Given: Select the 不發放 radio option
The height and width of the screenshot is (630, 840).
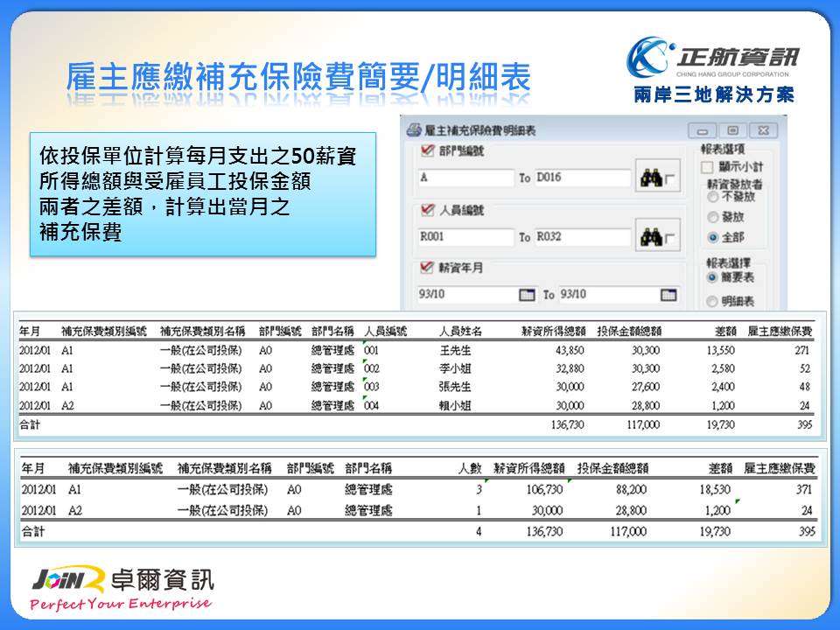Looking at the screenshot, I should [711, 197].
